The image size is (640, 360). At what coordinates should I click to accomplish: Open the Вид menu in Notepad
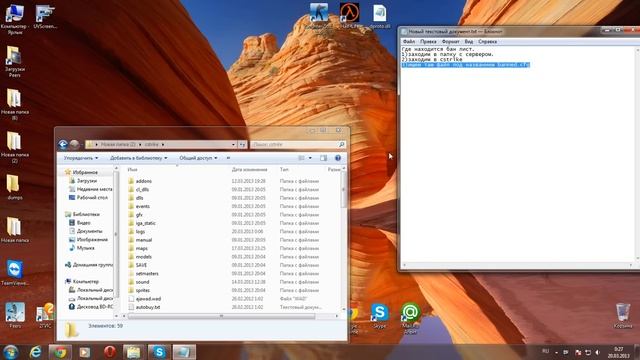tap(469, 41)
